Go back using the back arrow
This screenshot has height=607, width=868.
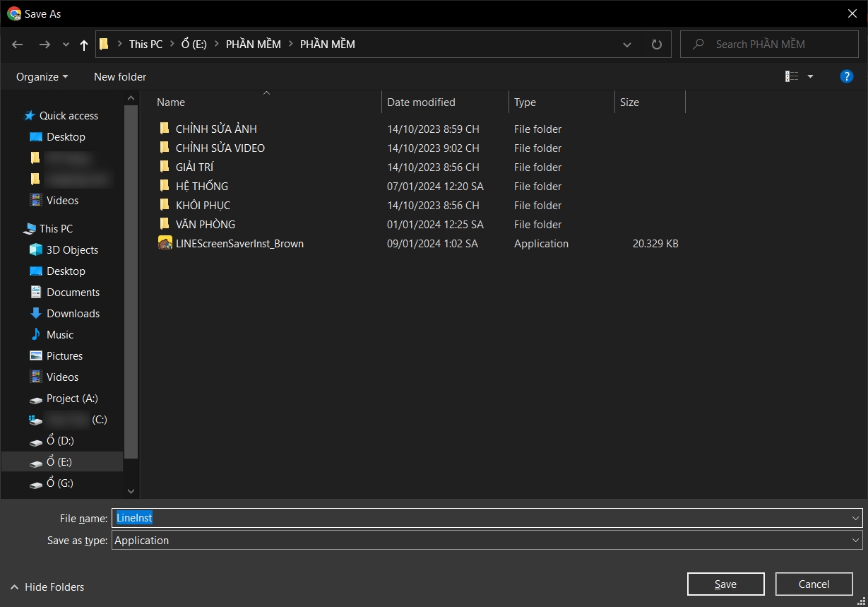point(18,44)
